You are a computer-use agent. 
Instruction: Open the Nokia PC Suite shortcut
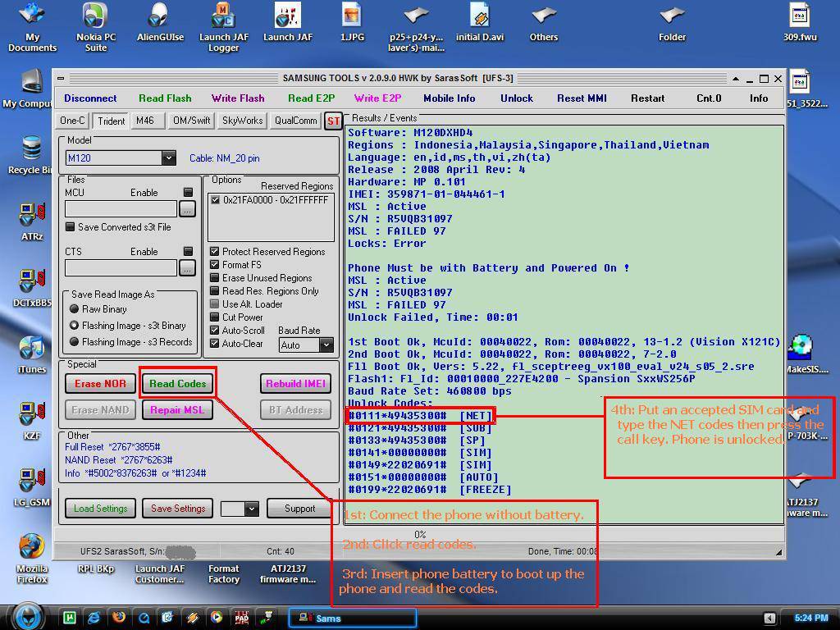click(96, 27)
